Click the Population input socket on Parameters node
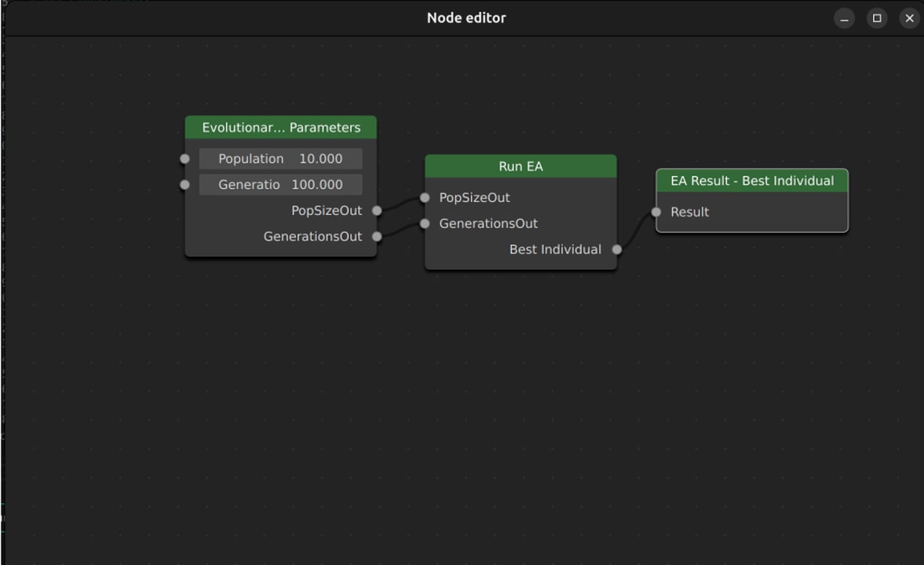924x565 pixels. [x=184, y=158]
